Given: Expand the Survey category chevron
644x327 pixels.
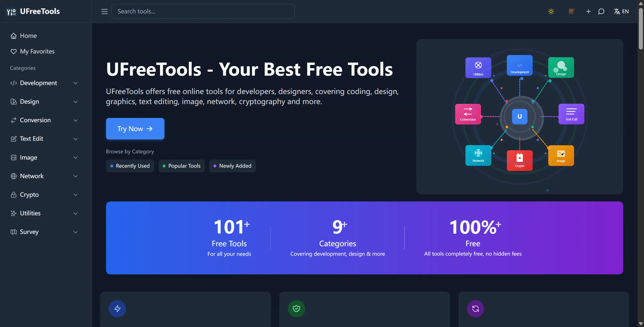Looking at the screenshot, I should pyautogui.click(x=76, y=232).
